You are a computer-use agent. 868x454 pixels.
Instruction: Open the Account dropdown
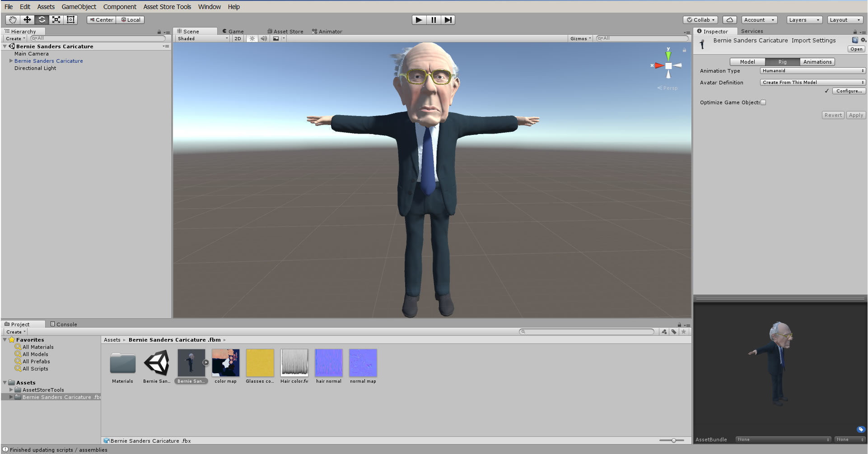point(760,20)
